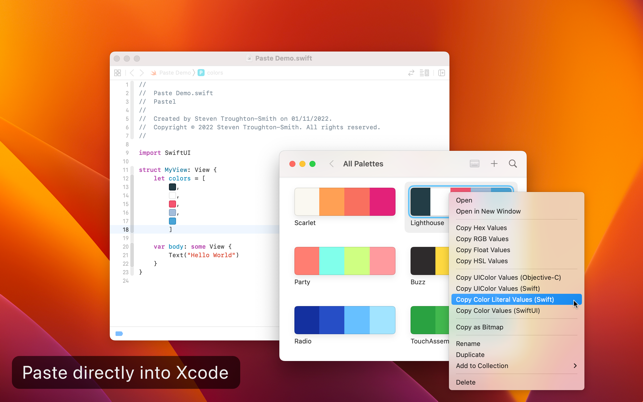Image resolution: width=643 pixels, height=402 pixels.
Task: Expand the Add to Collection submenu
Action: click(517, 365)
